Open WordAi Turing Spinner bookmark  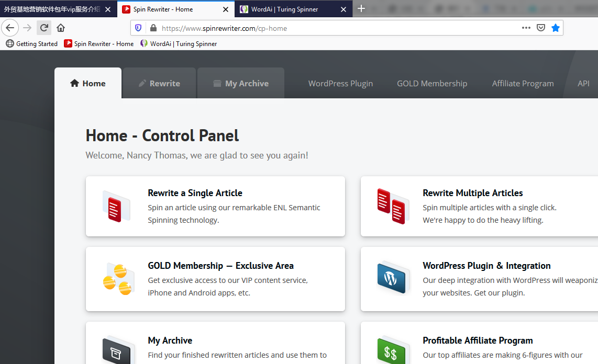click(x=179, y=44)
